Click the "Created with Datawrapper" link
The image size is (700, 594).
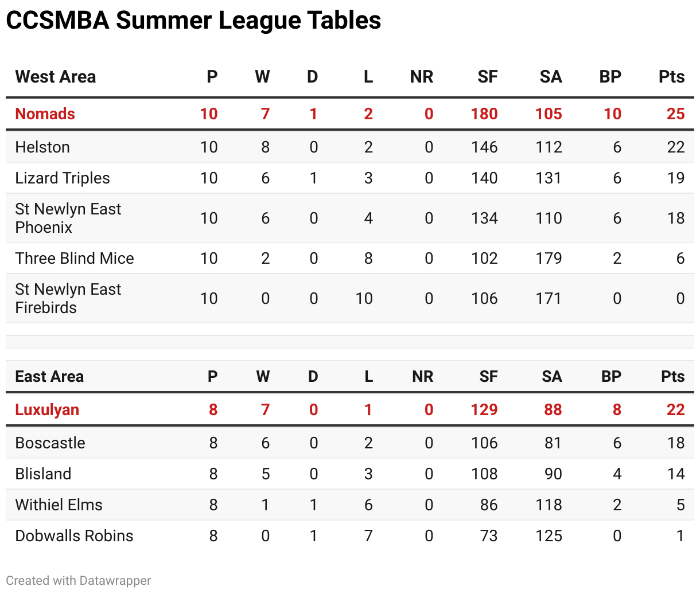(x=79, y=580)
